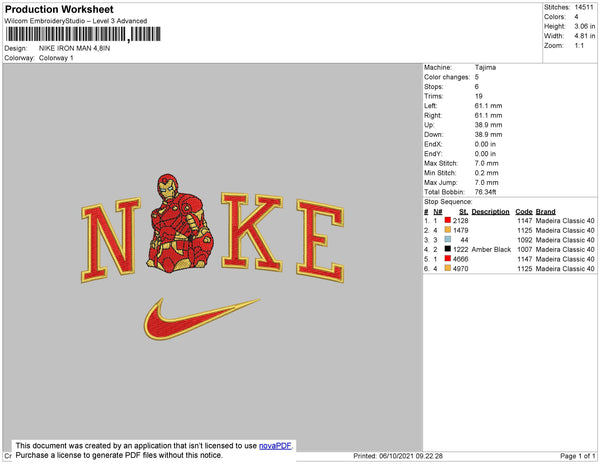The image size is (600, 464).
Task: Click the 'Page 1 of 1' footer text
Action: tap(578, 456)
